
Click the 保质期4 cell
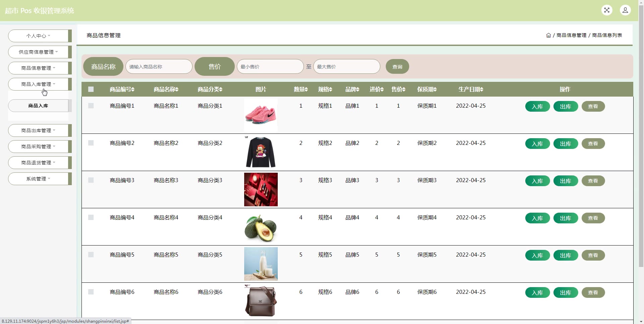tap(427, 217)
